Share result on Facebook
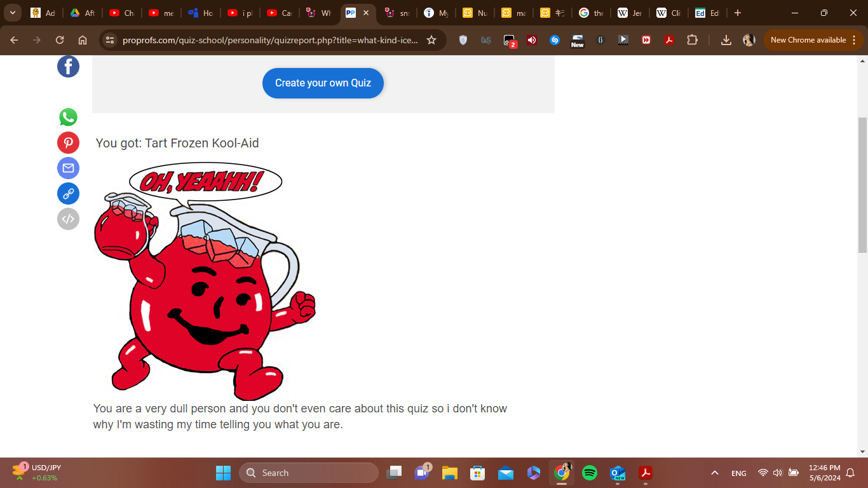 click(68, 66)
